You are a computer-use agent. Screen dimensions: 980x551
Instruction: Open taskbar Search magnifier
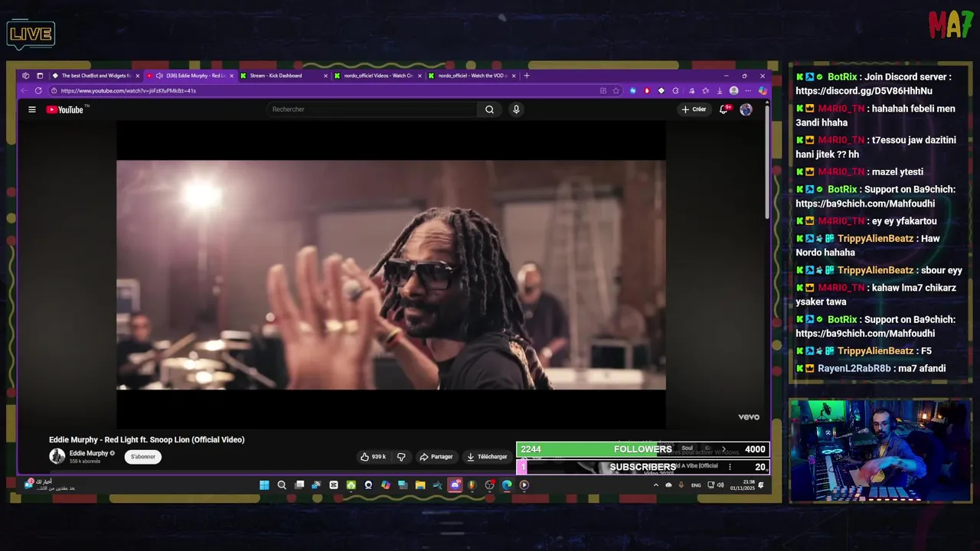[282, 485]
